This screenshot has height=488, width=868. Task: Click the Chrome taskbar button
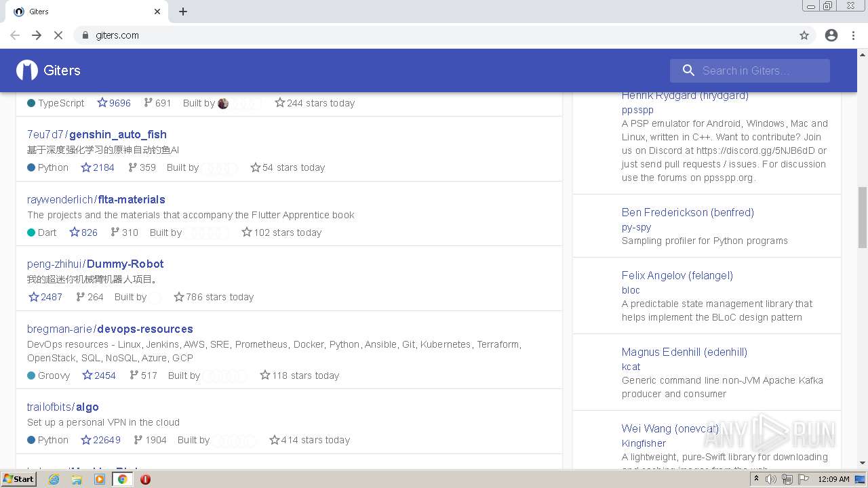[x=123, y=479]
